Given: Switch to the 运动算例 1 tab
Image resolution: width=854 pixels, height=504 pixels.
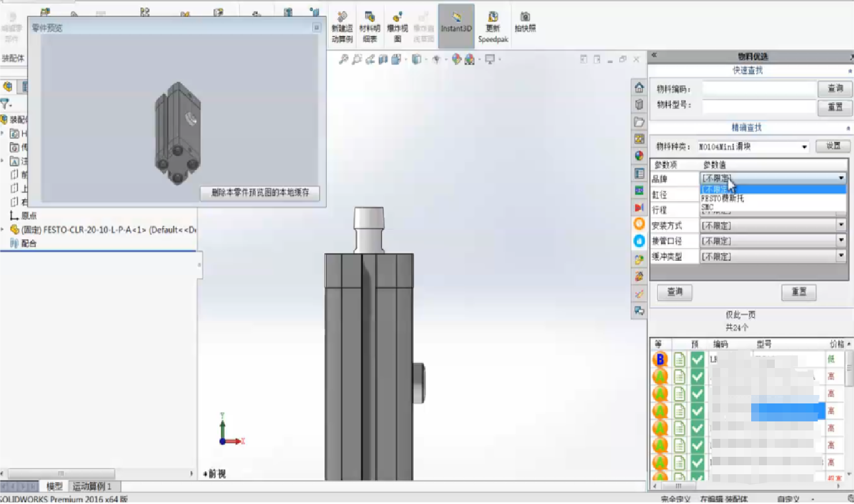Looking at the screenshot, I should (x=92, y=487).
